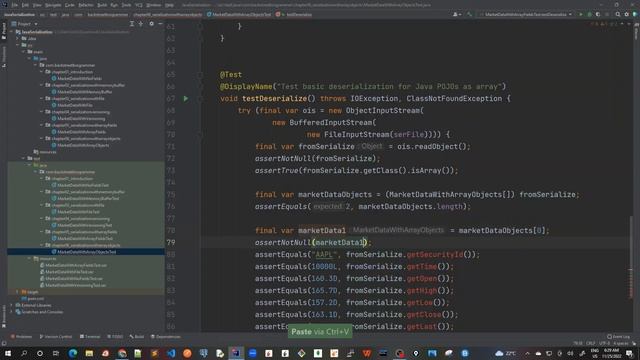Open the Help menu
The width and height of the screenshot is (640, 360).
click(x=169, y=5)
